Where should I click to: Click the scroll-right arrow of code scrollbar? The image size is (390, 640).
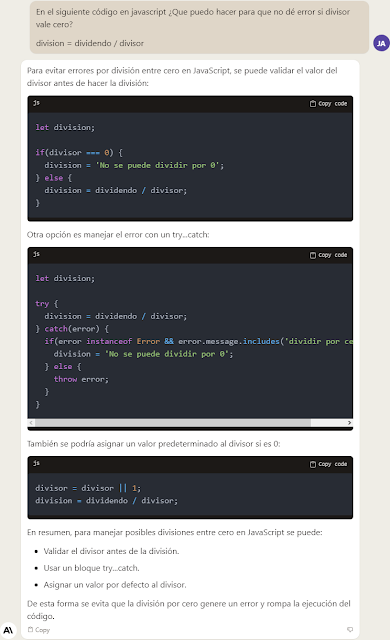coord(349,422)
